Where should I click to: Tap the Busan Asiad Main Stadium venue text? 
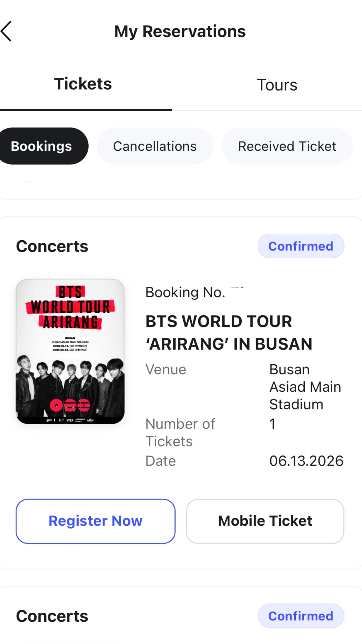point(305,387)
